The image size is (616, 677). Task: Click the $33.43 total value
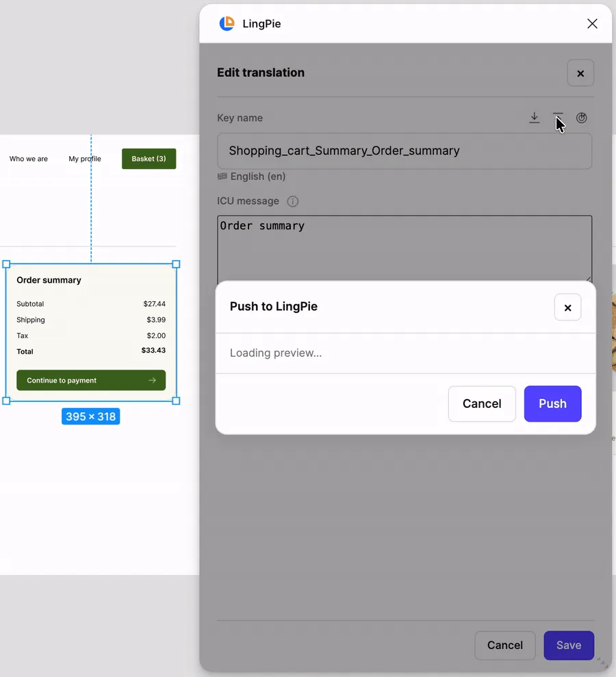click(153, 350)
